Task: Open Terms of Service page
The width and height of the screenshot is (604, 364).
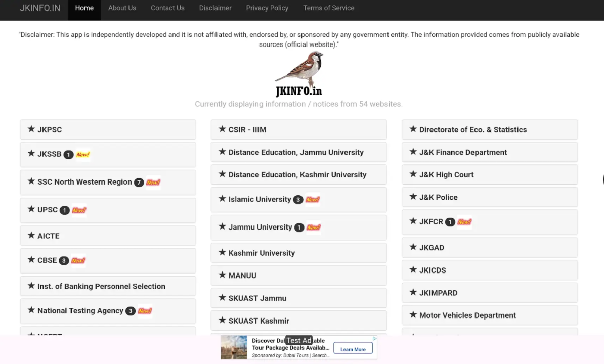Action: tap(329, 8)
